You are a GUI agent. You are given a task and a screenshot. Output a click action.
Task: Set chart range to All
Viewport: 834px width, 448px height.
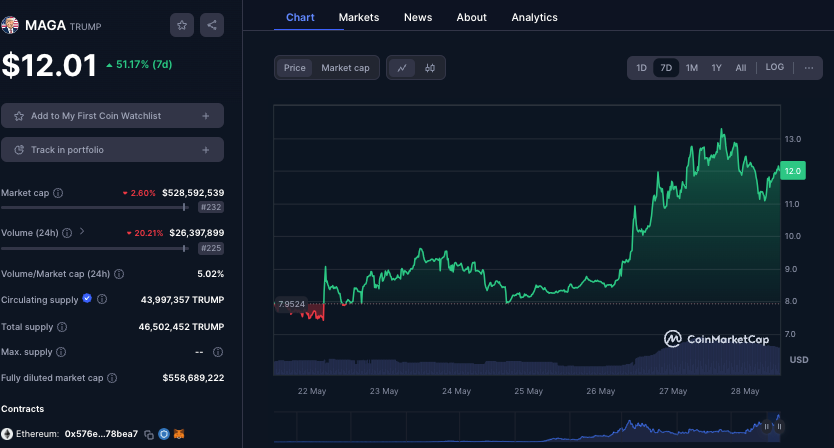click(x=741, y=68)
